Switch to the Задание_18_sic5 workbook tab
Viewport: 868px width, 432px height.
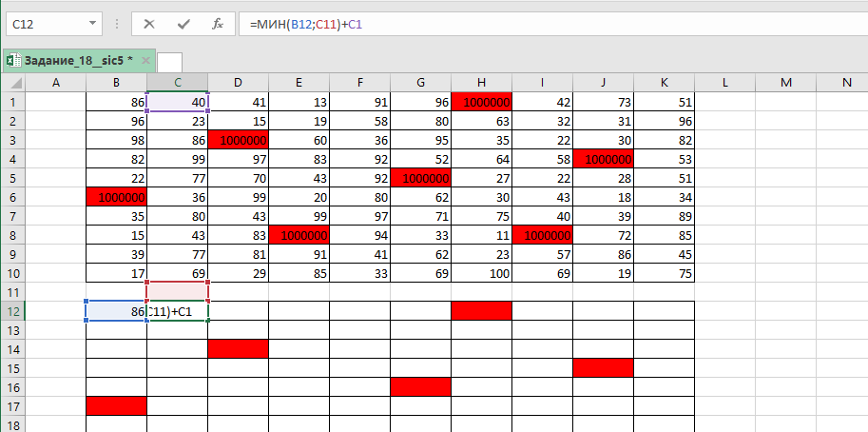click(x=78, y=61)
